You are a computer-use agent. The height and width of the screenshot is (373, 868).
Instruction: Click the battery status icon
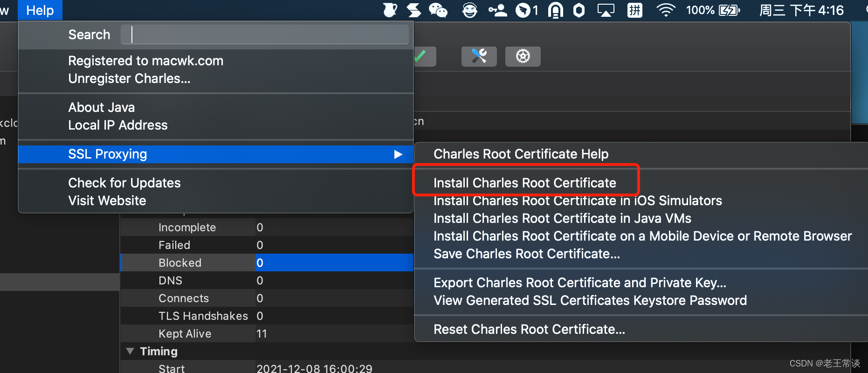pyautogui.click(x=730, y=10)
